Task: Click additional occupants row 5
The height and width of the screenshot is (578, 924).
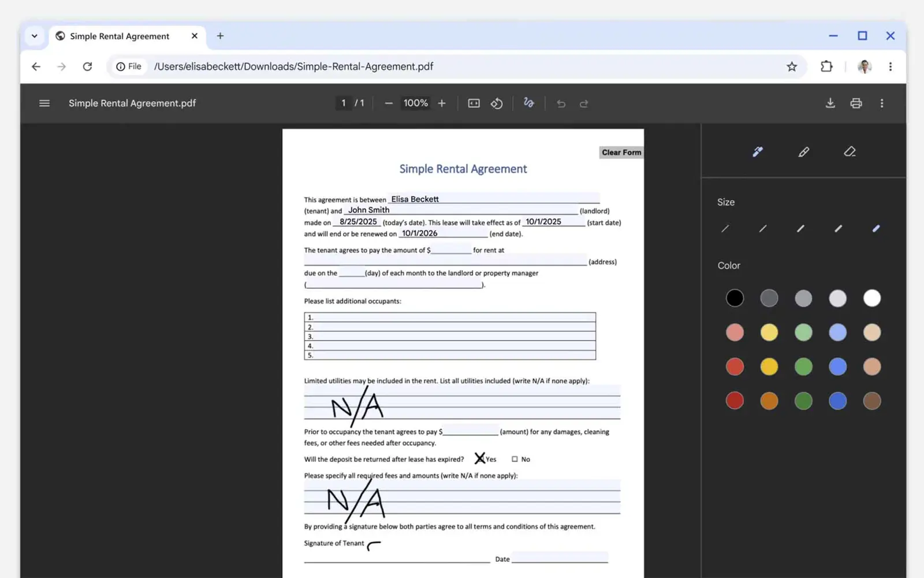Action: [450, 355]
